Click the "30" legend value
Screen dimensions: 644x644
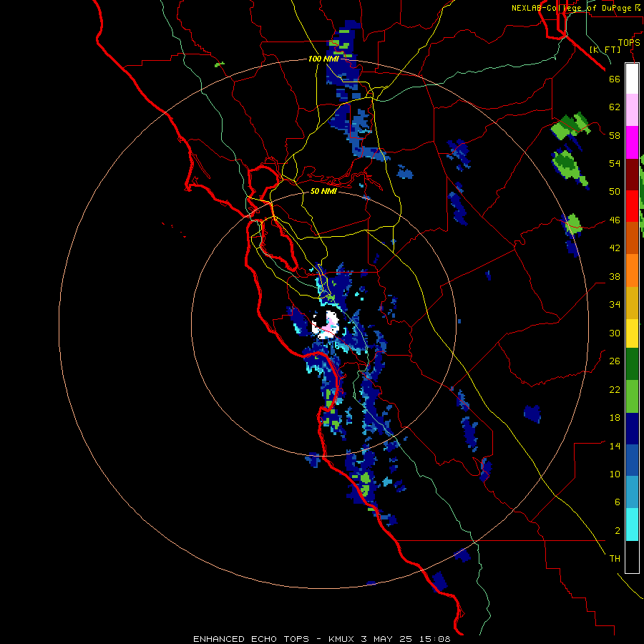pyautogui.click(x=615, y=333)
